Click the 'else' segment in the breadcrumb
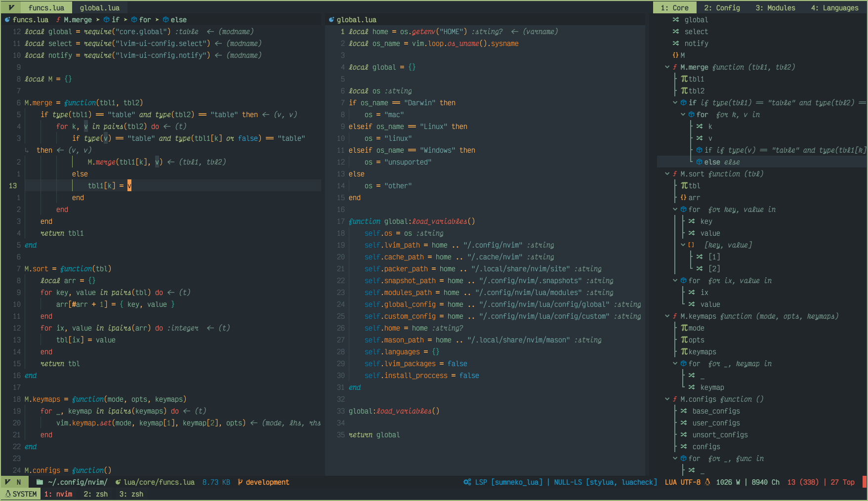This screenshot has height=501, width=868. [179, 20]
